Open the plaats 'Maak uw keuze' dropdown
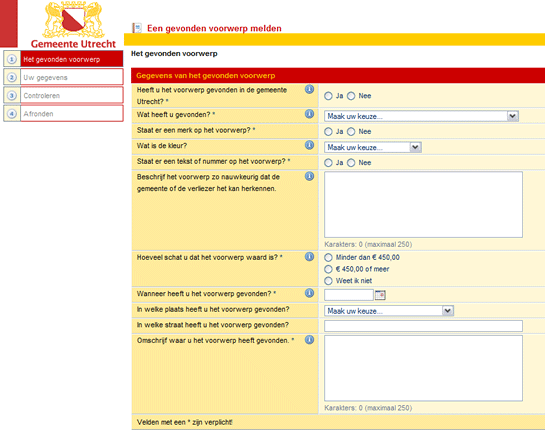Viewport: 545px width, 430px height. (x=389, y=311)
